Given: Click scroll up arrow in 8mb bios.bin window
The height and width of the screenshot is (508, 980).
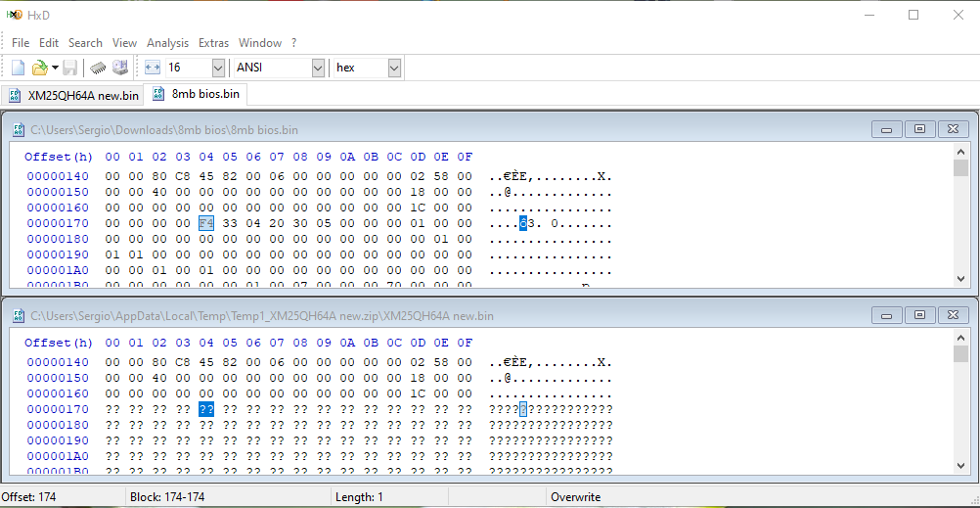Looking at the screenshot, I should click(x=961, y=151).
